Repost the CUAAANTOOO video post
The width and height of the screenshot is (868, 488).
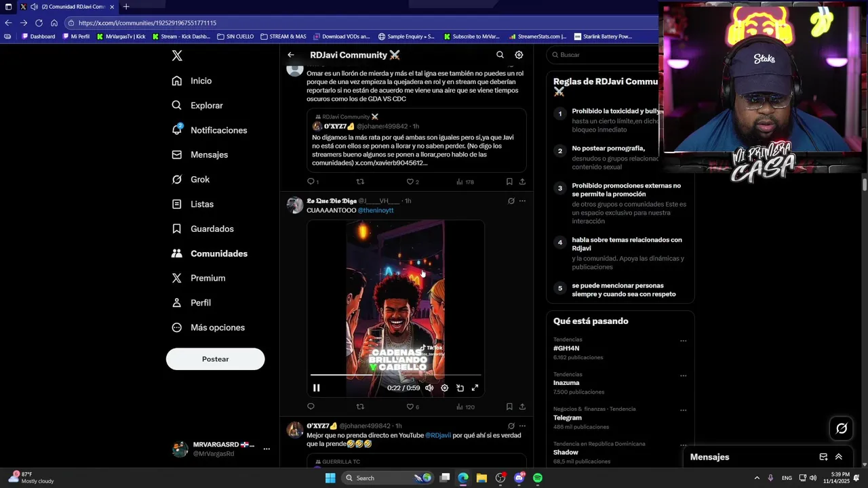tap(360, 407)
